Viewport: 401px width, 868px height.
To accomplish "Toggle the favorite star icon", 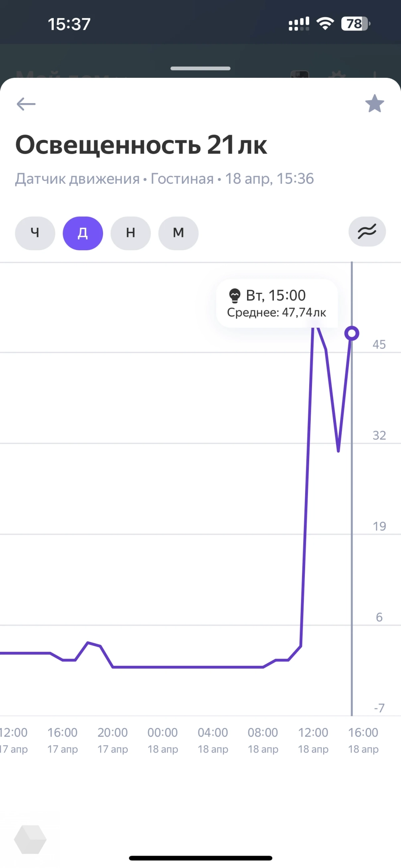I will 375,103.
